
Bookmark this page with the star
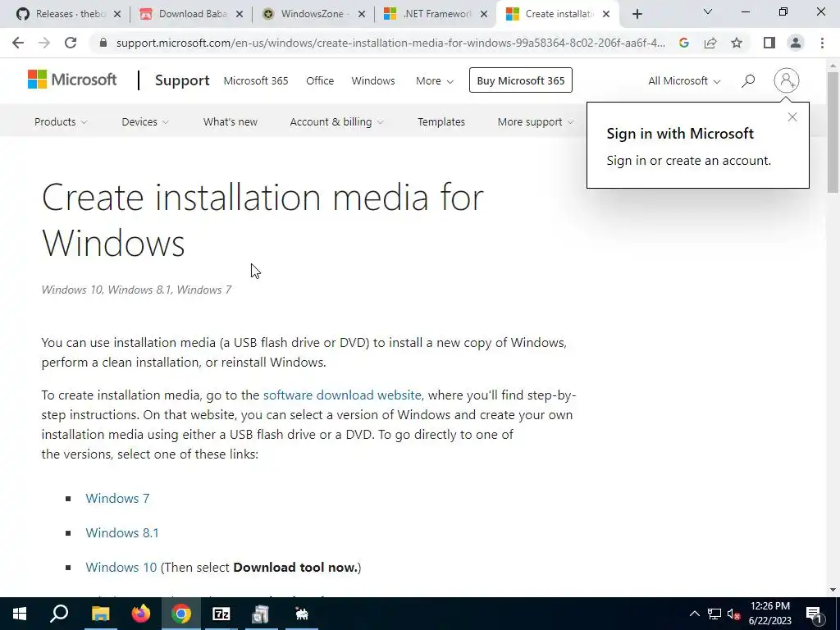(737, 43)
